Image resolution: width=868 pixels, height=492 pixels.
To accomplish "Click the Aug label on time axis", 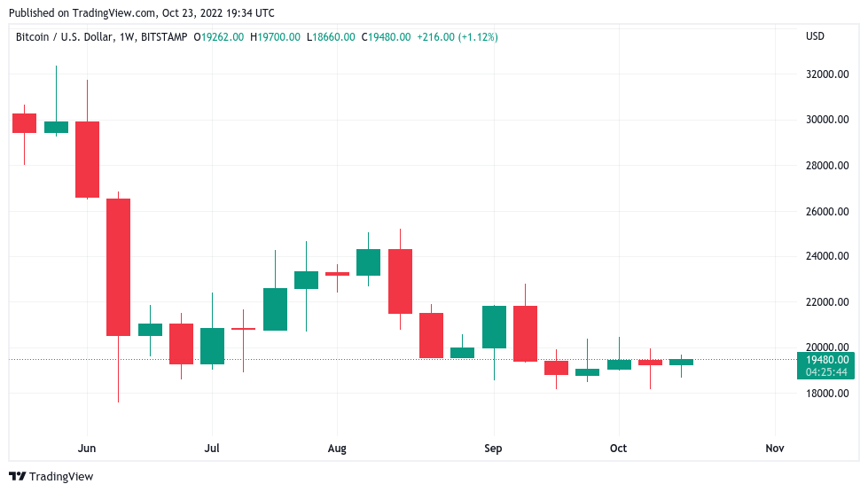I will [x=337, y=449].
